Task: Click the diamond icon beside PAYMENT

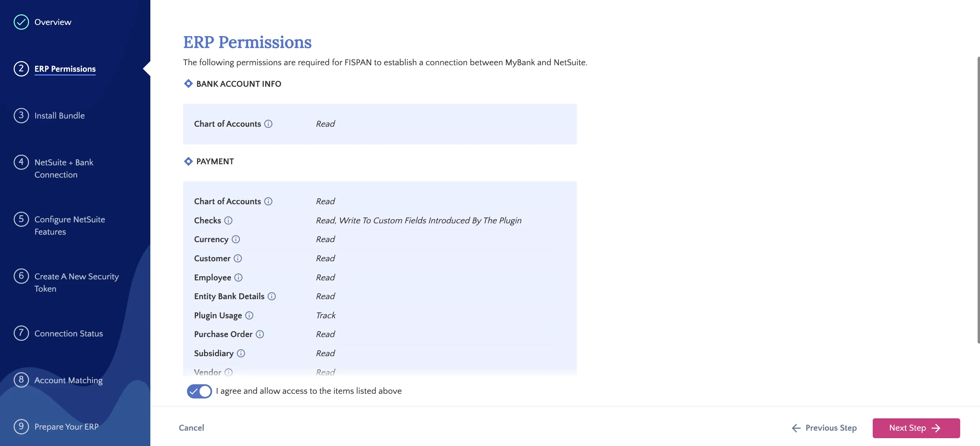Action: point(188,161)
